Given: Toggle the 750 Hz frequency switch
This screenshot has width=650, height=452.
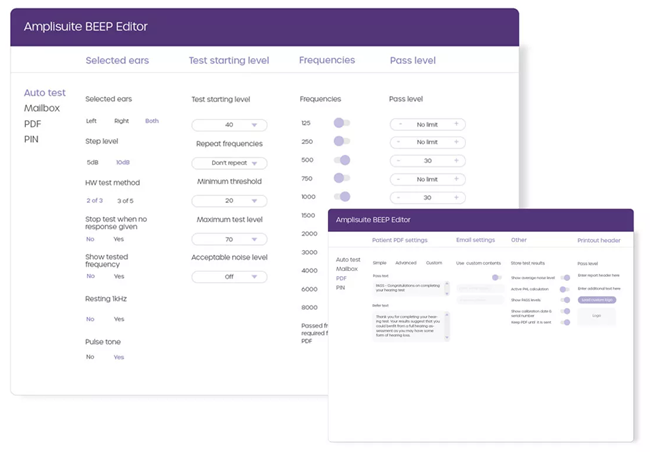Looking at the screenshot, I should tap(341, 179).
